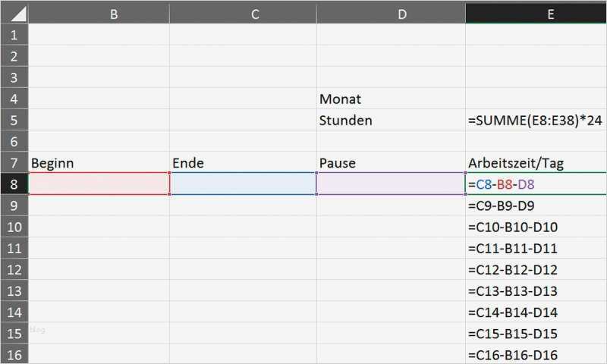
Task: Click the purple-highlighted cell under Pause
Action: (x=391, y=184)
